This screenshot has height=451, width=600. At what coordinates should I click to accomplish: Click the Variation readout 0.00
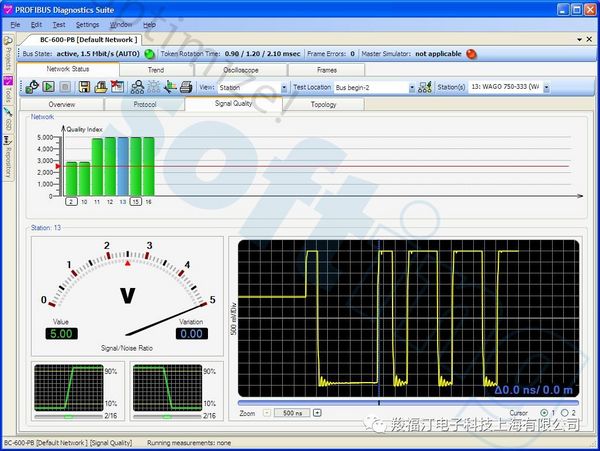coord(192,334)
